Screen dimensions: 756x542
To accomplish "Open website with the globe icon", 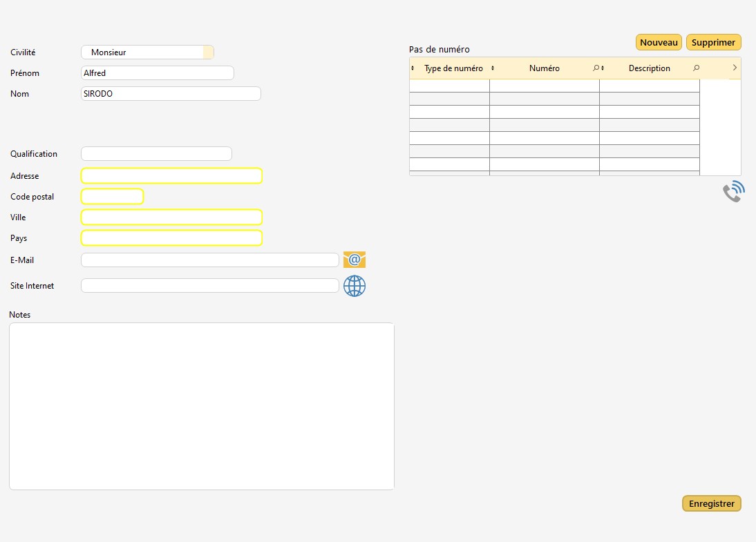I will click(354, 286).
